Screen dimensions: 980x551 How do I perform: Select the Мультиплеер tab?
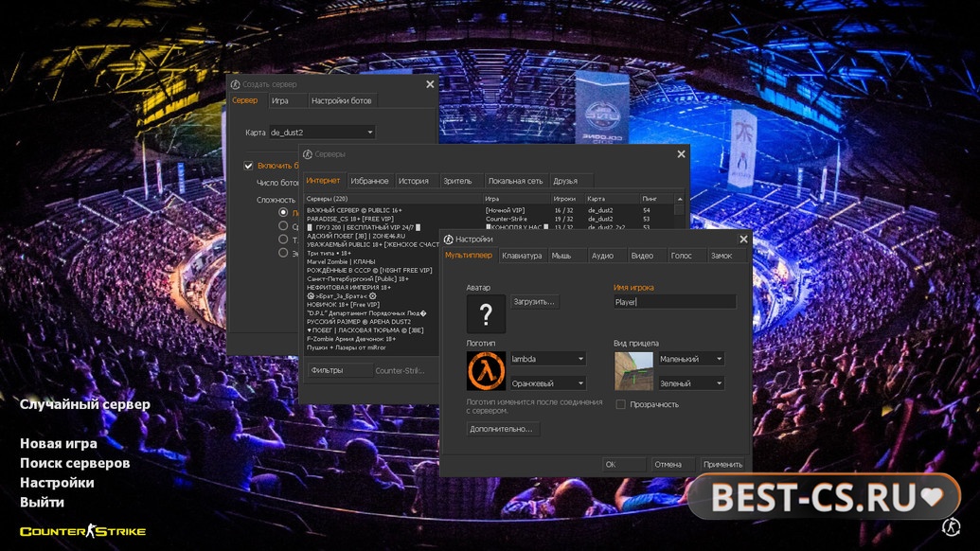tap(469, 256)
